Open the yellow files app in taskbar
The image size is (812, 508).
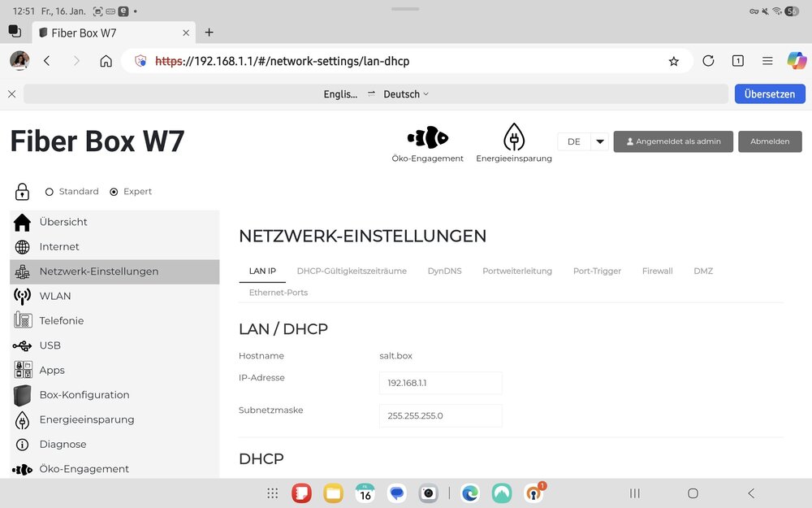coord(333,493)
